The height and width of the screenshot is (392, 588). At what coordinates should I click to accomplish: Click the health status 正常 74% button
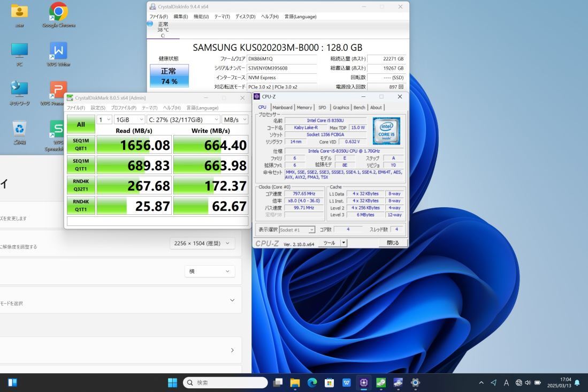(169, 76)
